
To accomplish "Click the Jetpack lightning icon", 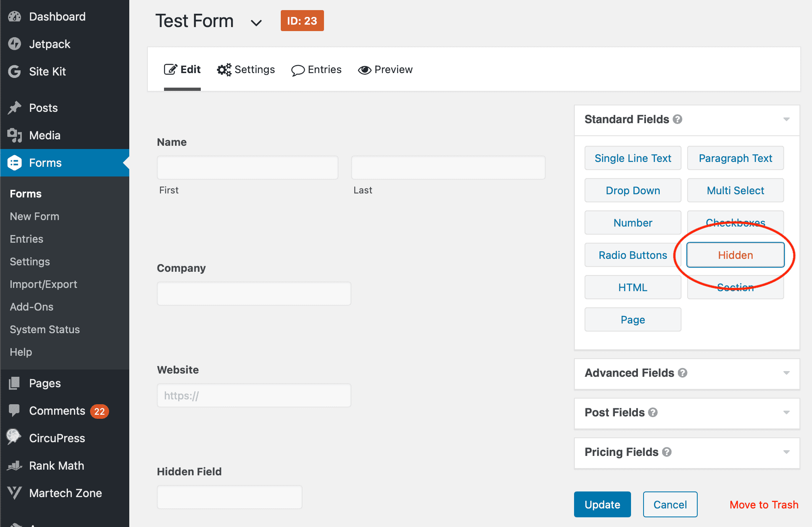I will [15, 44].
